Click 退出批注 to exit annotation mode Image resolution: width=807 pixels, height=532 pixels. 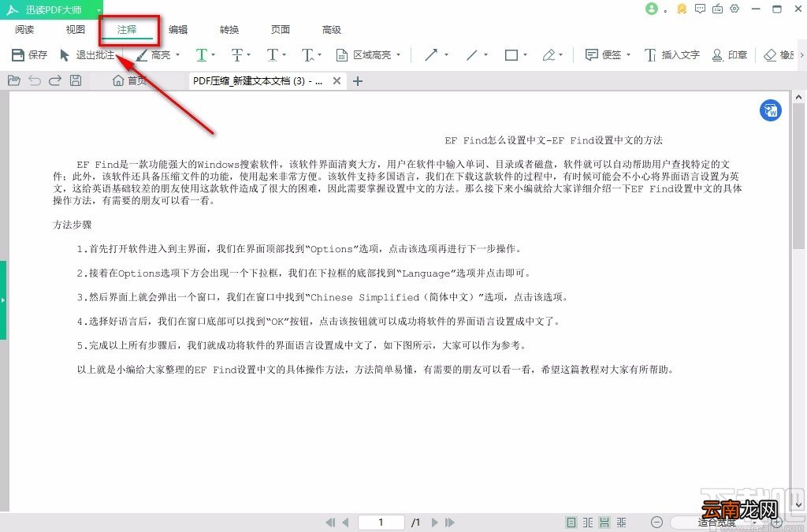click(87, 54)
